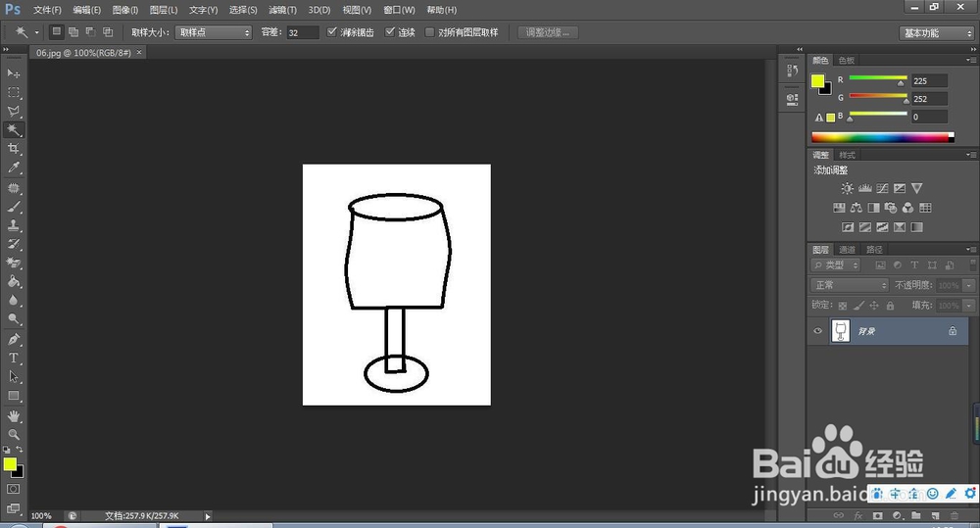Viewport: 980px width, 528px height.
Task: Enable 对所有图层取样 checkbox
Action: [x=429, y=32]
